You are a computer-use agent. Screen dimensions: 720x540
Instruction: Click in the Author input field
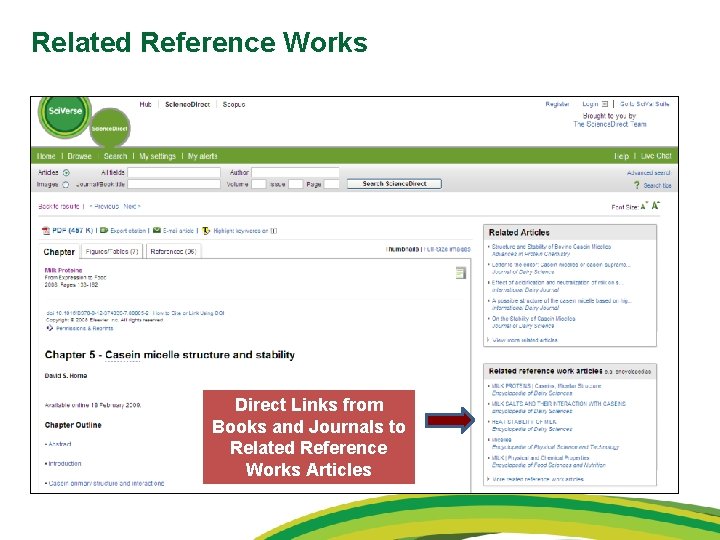point(295,172)
